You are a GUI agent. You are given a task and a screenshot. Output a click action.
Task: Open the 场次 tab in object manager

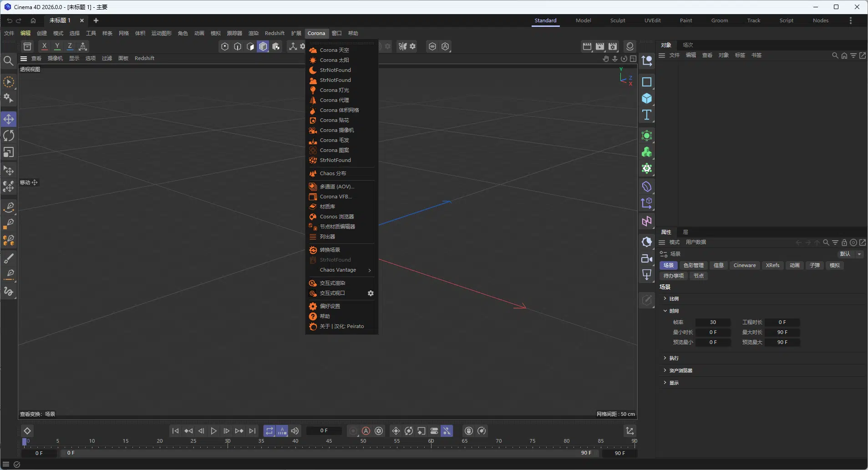688,45
